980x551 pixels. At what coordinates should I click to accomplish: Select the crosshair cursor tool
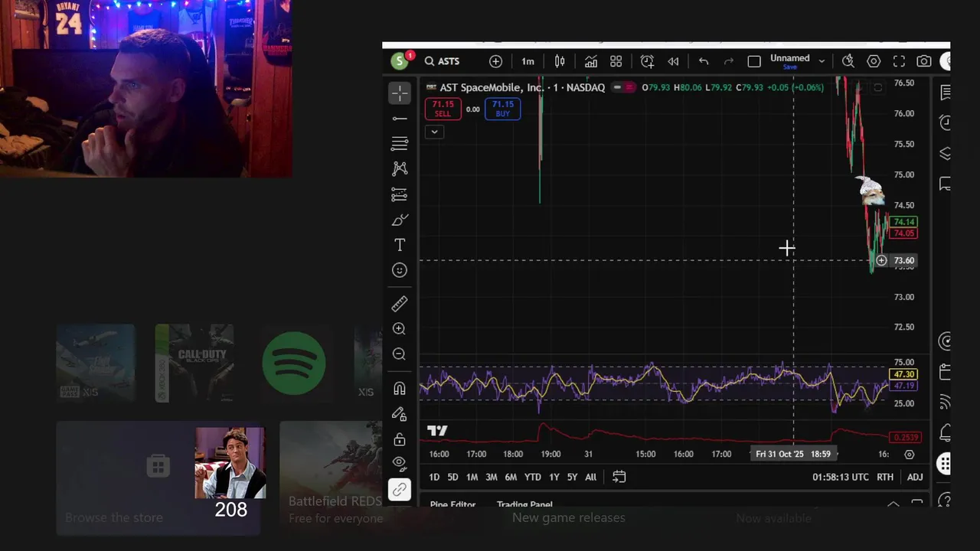(400, 93)
